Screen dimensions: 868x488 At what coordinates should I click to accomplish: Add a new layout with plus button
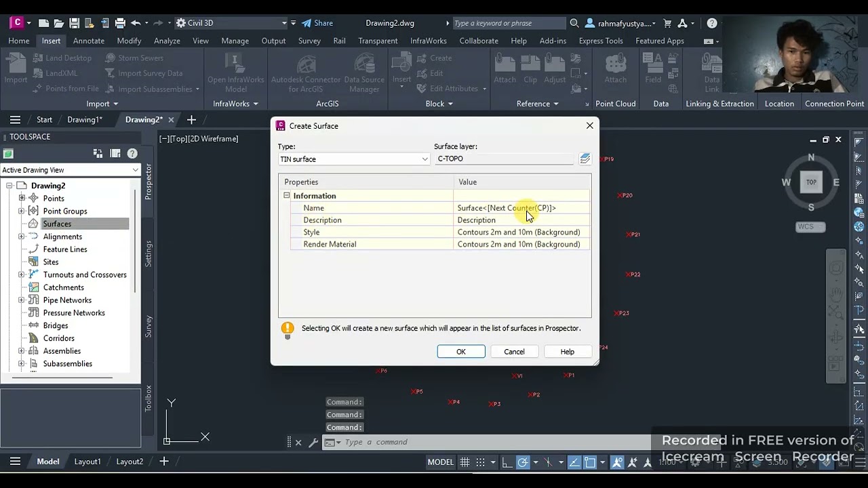click(163, 462)
